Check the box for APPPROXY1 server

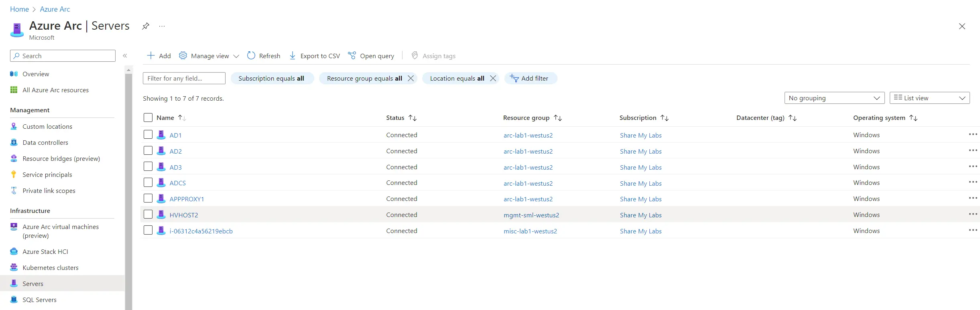click(148, 199)
